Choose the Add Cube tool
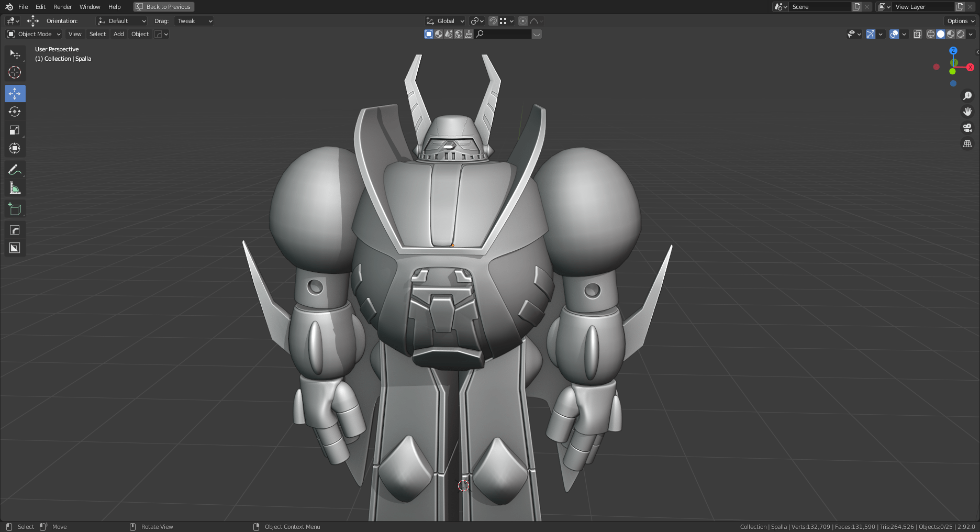This screenshot has width=980, height=532. coord(15,209)
